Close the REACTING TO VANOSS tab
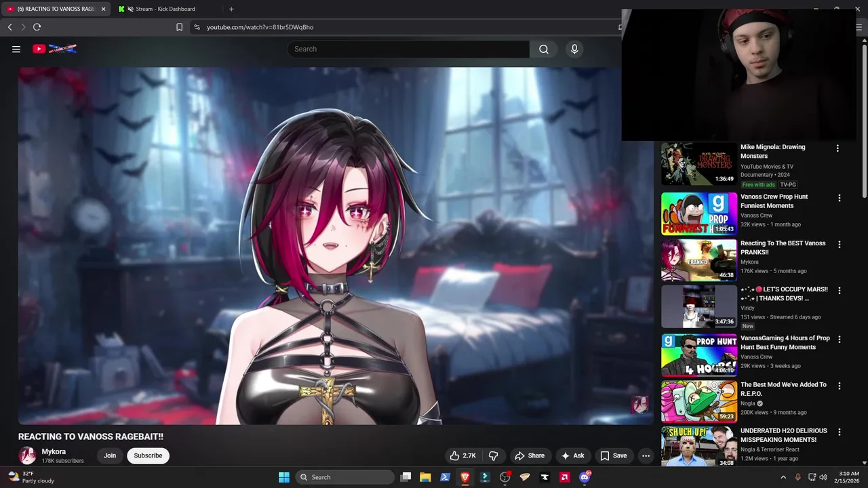This screenshot has height=488, width=868. pyautogui.click(x=104, y=9)
